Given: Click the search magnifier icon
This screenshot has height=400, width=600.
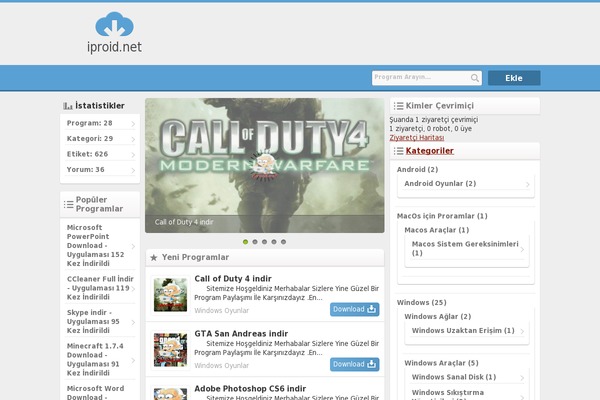Looking at the screenshot, I should click(x=474, y=78).
